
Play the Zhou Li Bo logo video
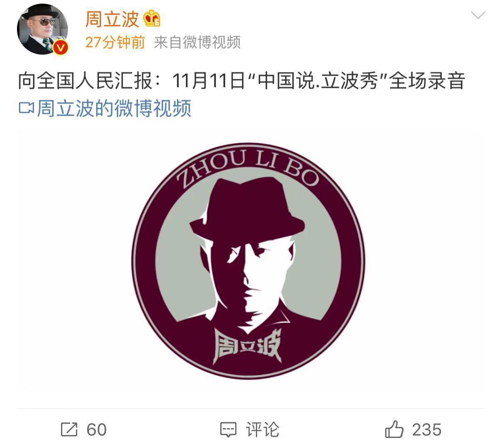(251, 262)
